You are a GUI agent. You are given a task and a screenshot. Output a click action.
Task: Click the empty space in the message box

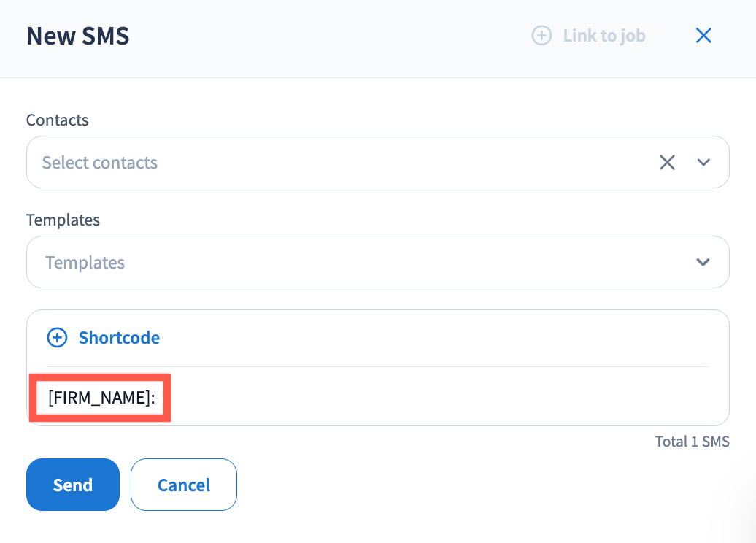(438, 398)
